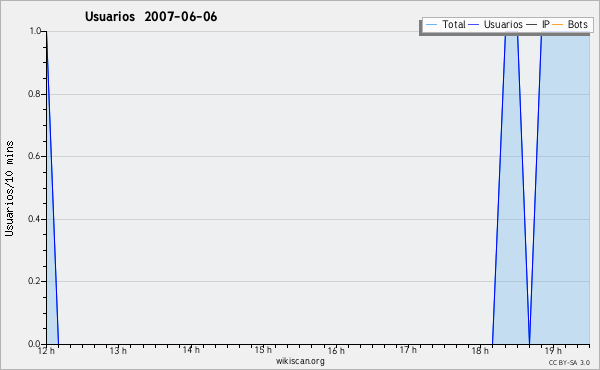600x370 pixels.
Task: Click the 19 h x-axis label
Action: 553,350
